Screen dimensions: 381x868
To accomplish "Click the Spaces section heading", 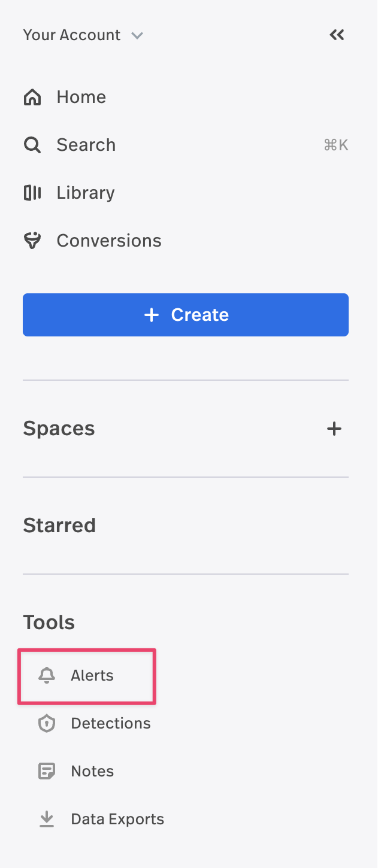I will [x=59, y=429].
